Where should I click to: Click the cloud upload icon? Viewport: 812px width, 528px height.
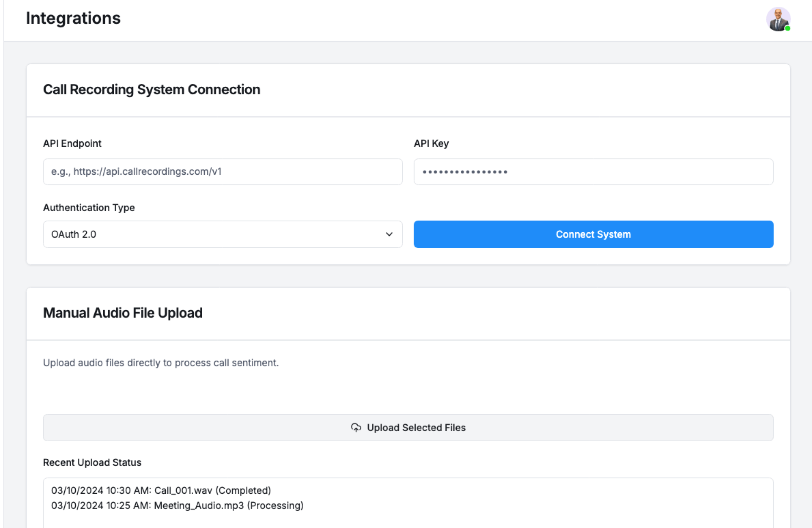pos(356,428)
